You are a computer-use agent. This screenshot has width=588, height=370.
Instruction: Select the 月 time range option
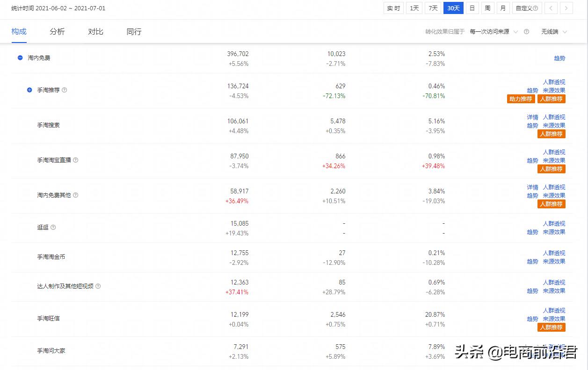click(503, 8)
